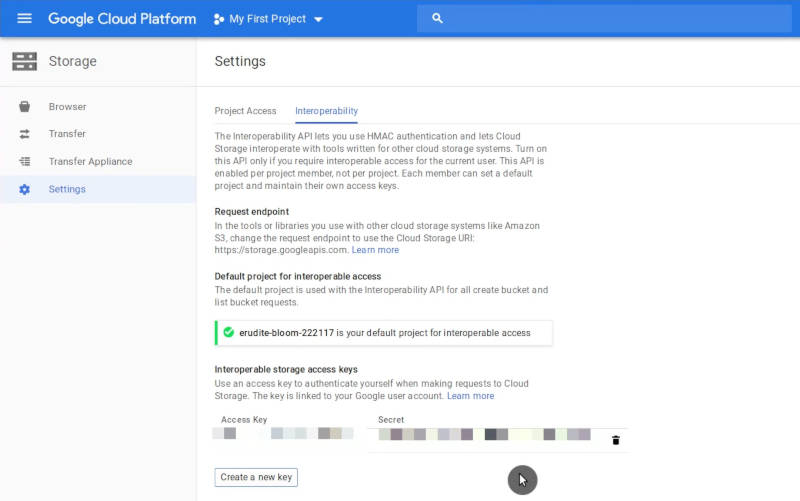Click the erudite-bloom-222117 project name
800x501 pixels.
point(286,333)
